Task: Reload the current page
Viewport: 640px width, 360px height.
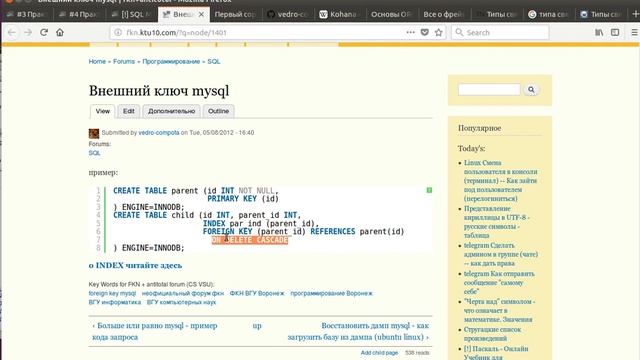Action: click(44, 32)
